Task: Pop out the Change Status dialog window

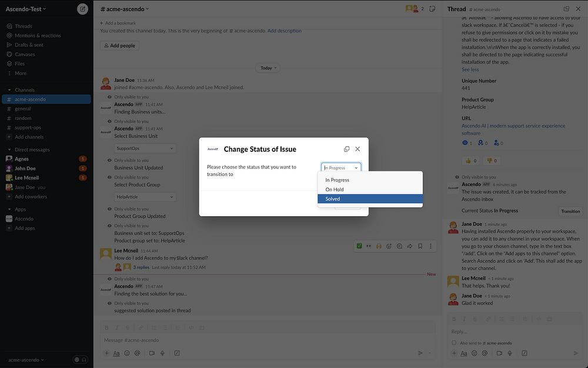Action: (x=346, y=149)
